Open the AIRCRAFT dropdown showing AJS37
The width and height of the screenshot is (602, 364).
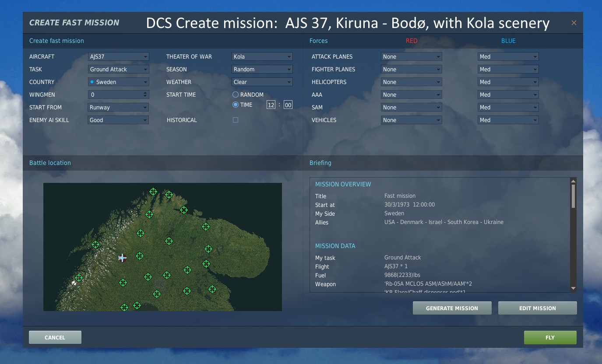tap(118, 56)
